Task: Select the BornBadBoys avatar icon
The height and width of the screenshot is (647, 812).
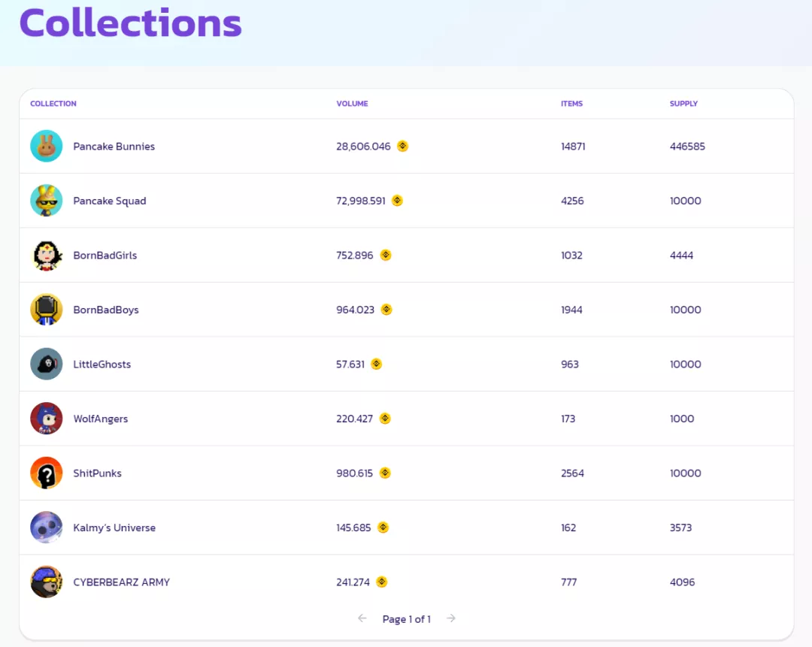Action: pyautogui.click(x=46, y=310)
